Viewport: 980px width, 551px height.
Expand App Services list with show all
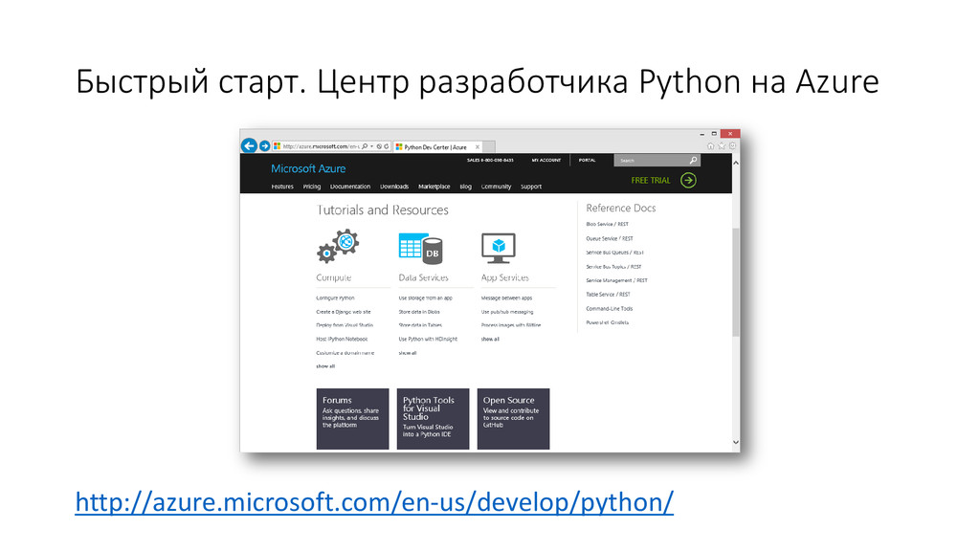coord(490,340)
